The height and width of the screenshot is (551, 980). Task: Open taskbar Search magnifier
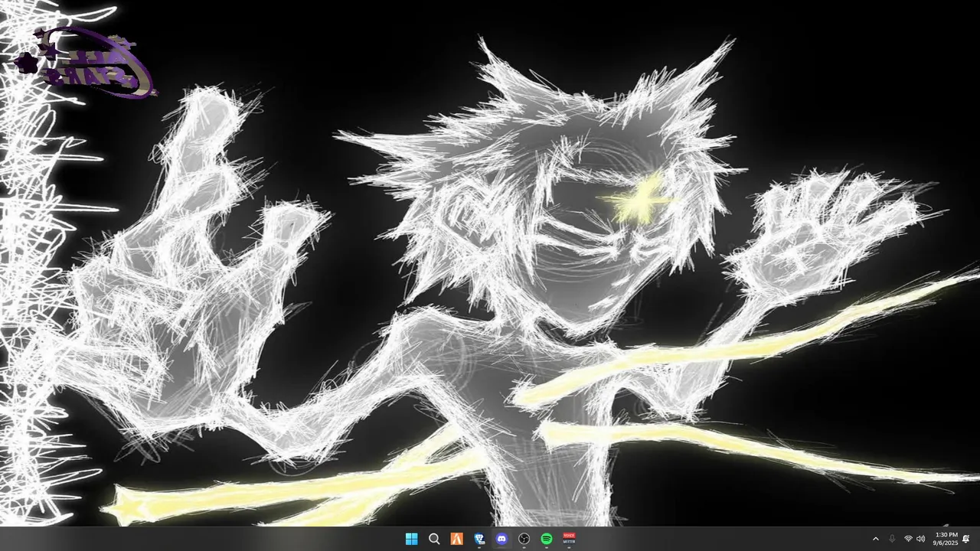pos(434,539)
